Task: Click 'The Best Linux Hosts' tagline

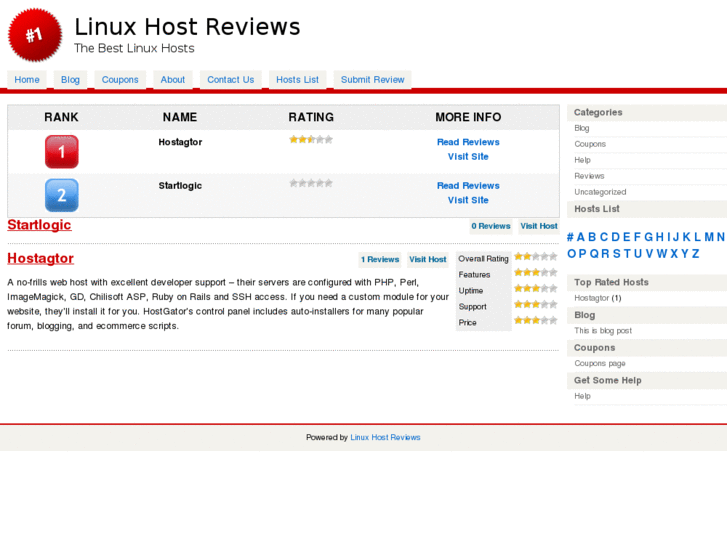Action: (x=134, y=48)
